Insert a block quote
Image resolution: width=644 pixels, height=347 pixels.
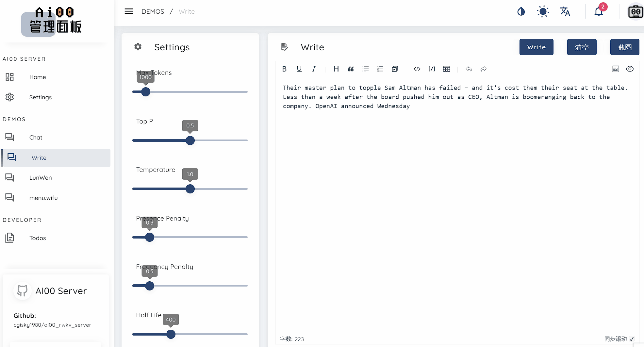pyautogui.click(x=351, y=69)
